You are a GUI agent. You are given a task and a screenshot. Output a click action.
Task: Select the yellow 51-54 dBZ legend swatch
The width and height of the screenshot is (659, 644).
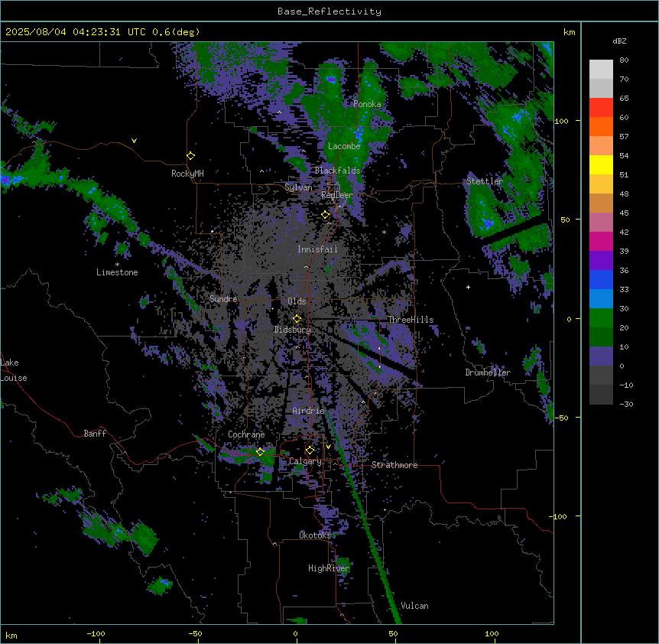click(601, 165)
